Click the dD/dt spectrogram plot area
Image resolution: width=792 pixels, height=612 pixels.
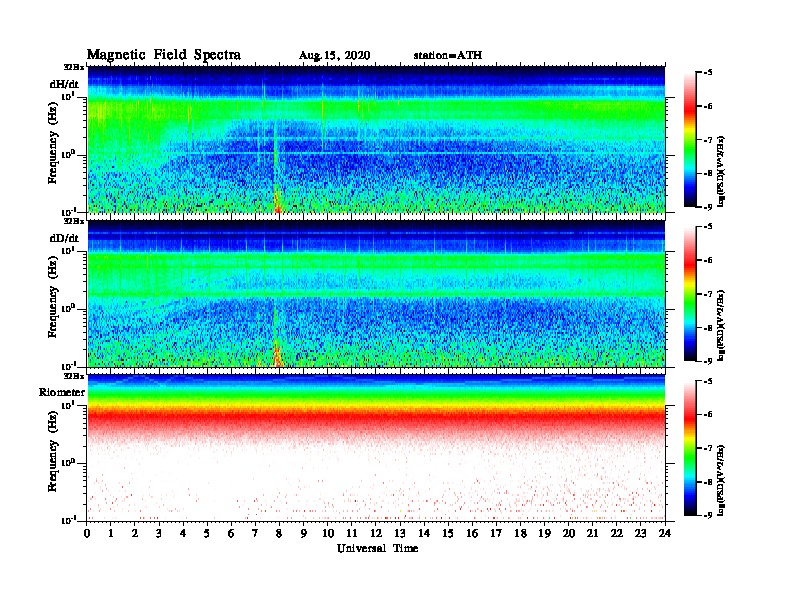[376, 294]
